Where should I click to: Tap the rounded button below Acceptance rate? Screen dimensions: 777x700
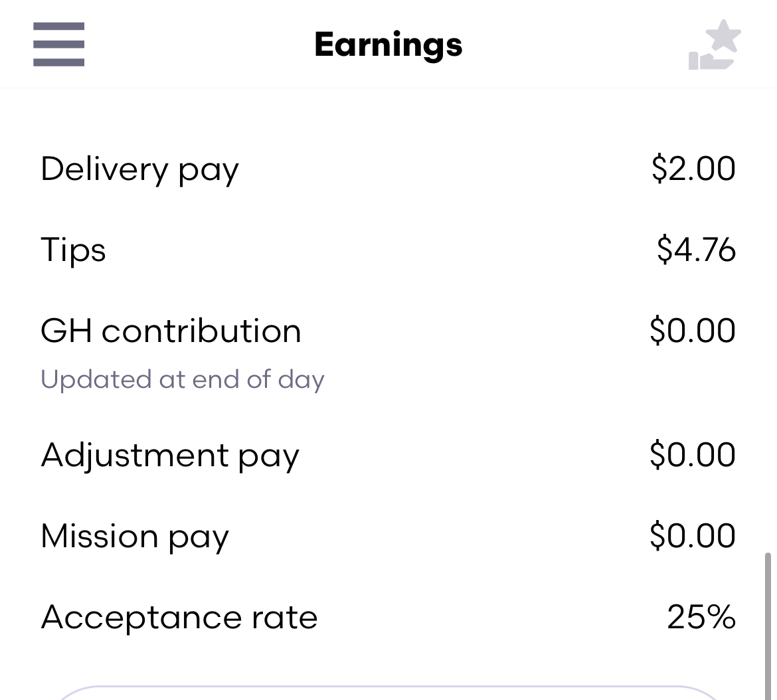coord(388,693)
